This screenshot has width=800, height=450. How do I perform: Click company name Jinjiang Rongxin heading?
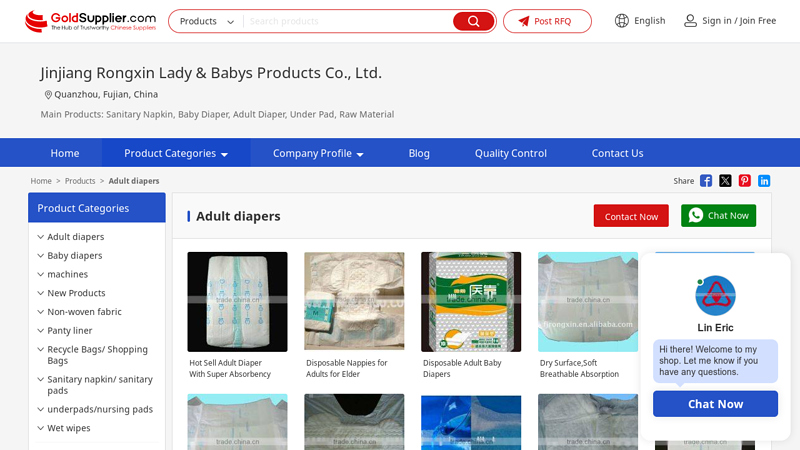tap(211, 73)
